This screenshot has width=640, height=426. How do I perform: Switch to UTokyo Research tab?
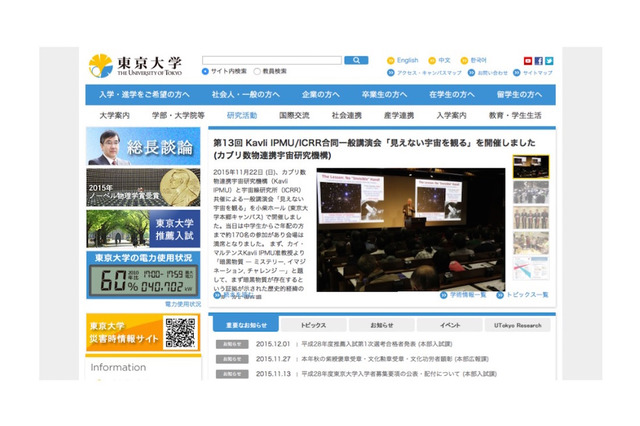click(x=518, y=325)
